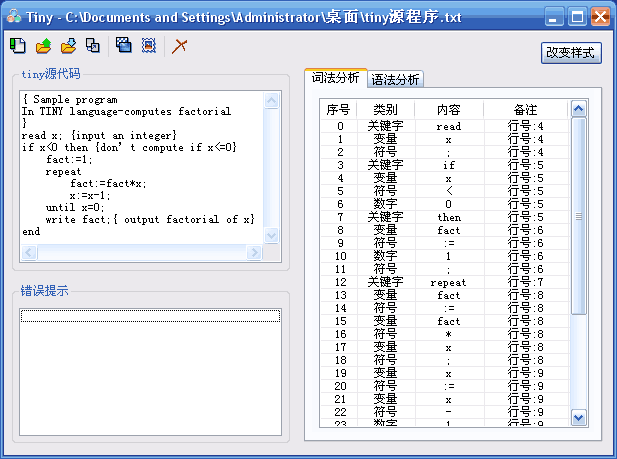This screenshot has width=617, height=459.
Task: Click down arrow of token table scrollbar
Action: tap(578, 417)
